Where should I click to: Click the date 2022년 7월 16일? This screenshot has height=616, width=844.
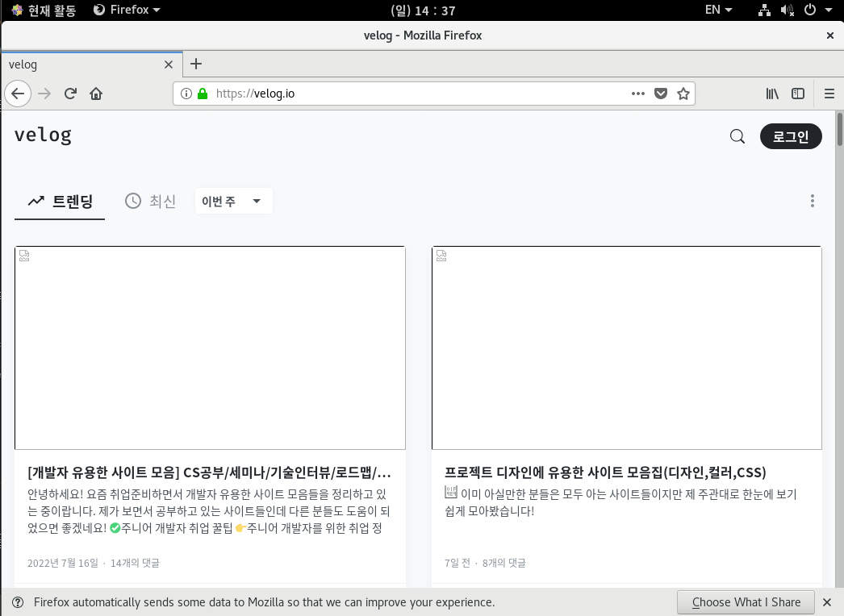(x=63, y=563)
